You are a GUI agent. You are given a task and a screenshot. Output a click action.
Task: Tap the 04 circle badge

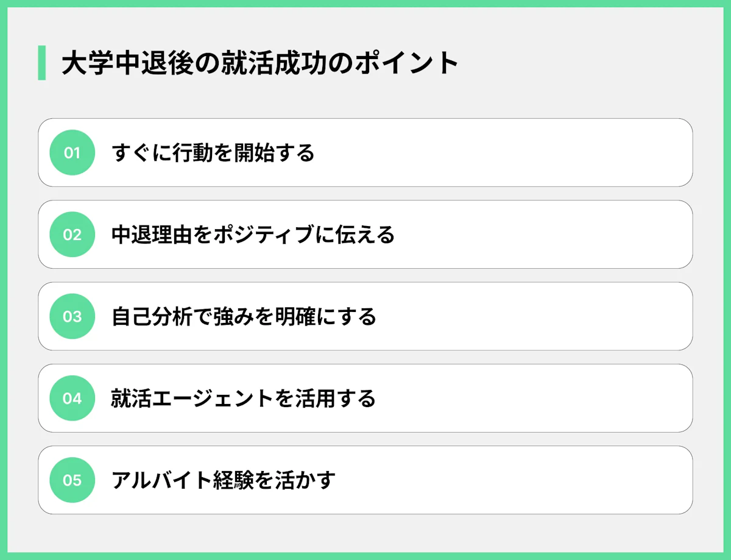(x=72, y=399)
